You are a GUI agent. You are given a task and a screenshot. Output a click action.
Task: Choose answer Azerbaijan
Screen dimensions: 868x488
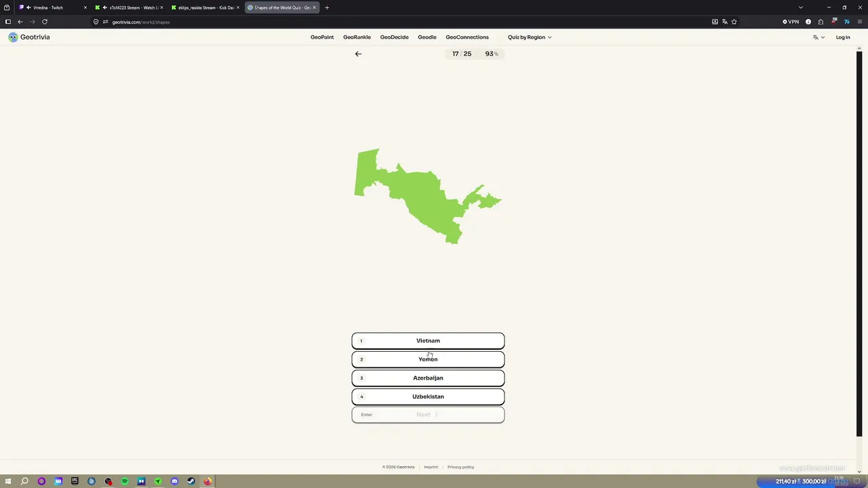tap(428, 378)
